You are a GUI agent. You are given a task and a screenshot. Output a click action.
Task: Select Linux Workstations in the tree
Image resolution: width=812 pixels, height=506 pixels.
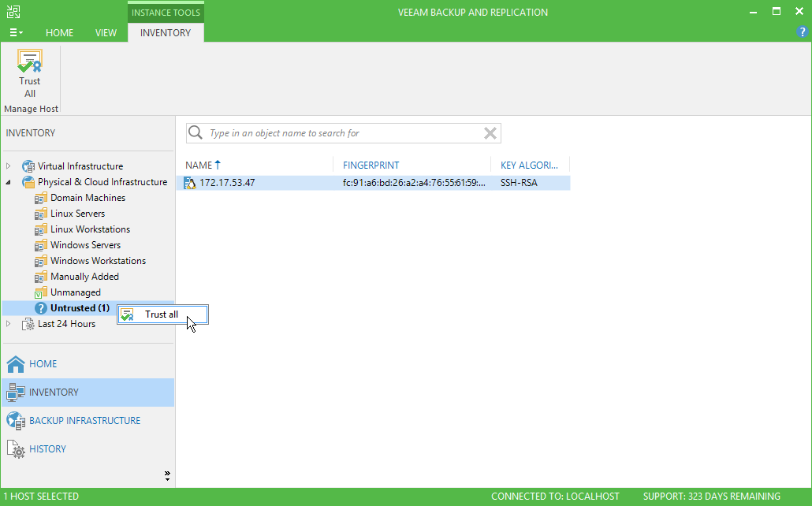pyautogui.click(x=90, y=229)
